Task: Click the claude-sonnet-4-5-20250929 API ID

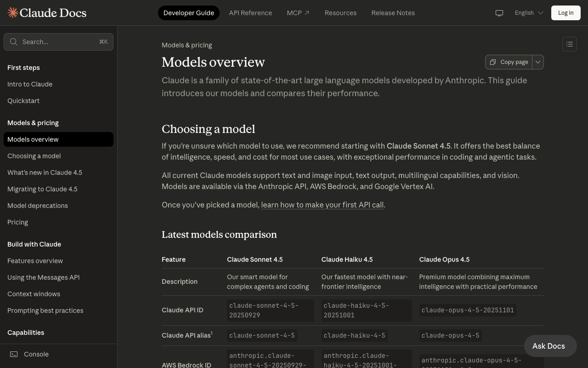Action: [x=271, y=310]
